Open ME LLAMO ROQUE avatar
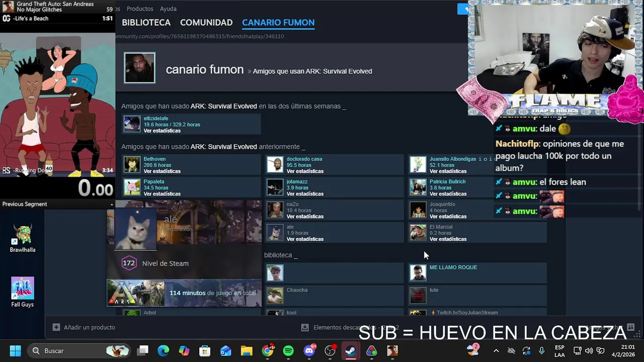This screenshot has width=644, height=362. pyautogui.click(x=418, y=273)
